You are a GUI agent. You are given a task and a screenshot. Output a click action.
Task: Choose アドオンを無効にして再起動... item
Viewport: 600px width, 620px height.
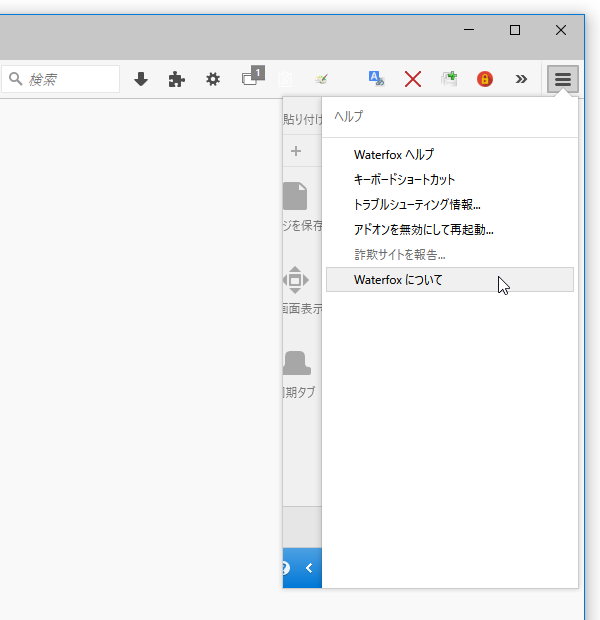point(450,229)
